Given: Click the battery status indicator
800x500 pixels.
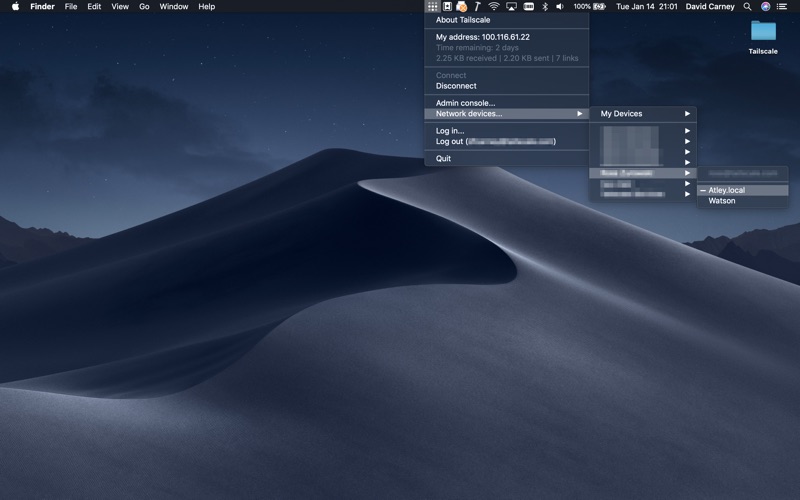Looking at the screenshot, I should tap(599, 6).
